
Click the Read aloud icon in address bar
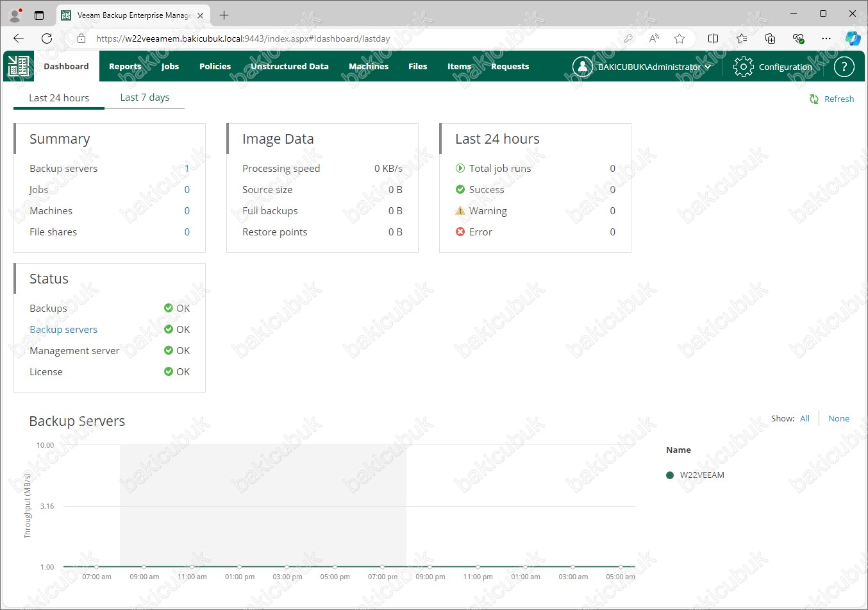click(654, 38)
